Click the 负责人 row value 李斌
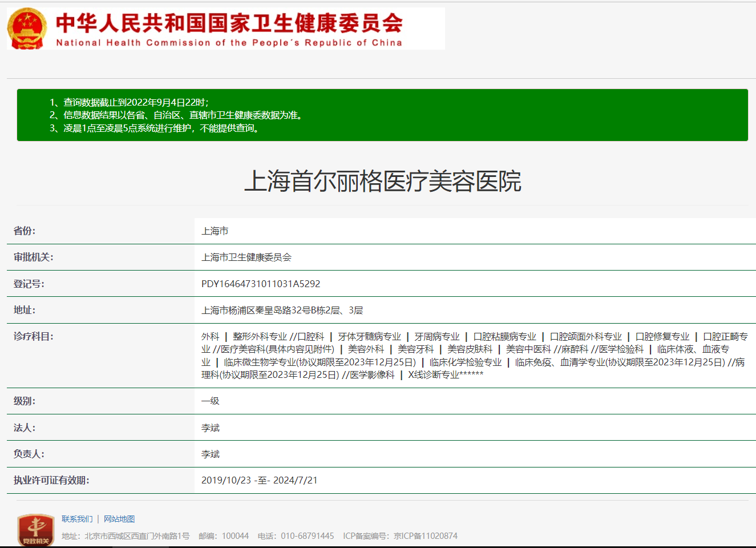Viewport: 756px width, 548px height. pos(211,454)
